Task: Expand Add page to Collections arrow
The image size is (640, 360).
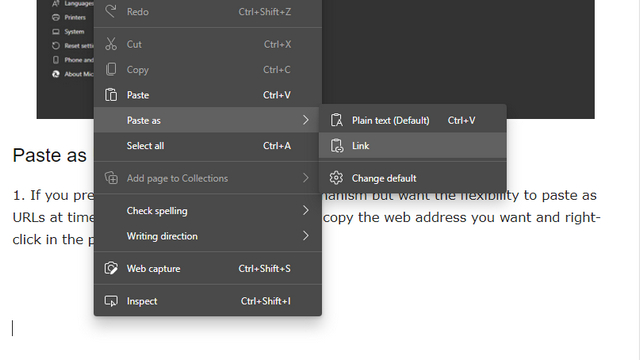Action: pos(306,178)
